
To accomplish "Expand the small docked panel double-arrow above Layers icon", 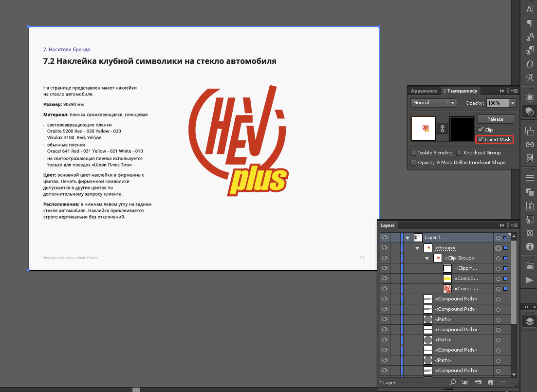I will click(x=526, y=307).
